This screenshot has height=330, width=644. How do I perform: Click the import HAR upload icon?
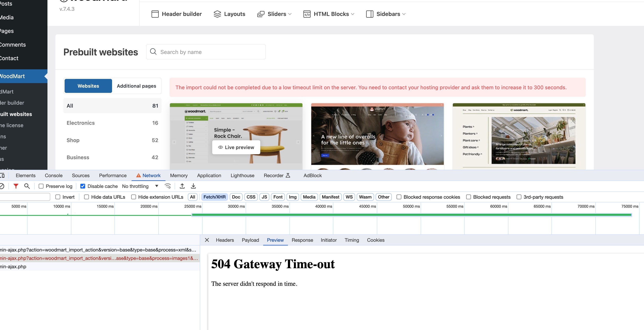click(182, 186)
